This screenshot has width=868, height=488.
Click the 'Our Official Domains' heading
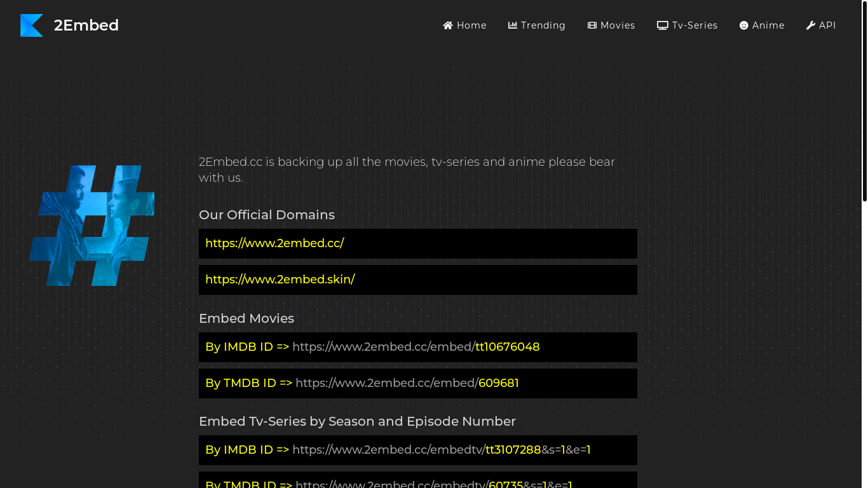click(267, 215)
